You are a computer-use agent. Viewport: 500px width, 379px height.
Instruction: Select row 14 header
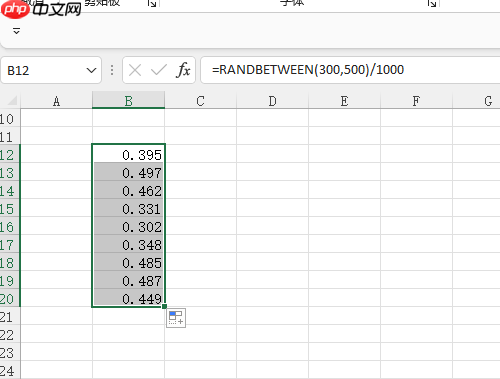[x=9, y=191]
